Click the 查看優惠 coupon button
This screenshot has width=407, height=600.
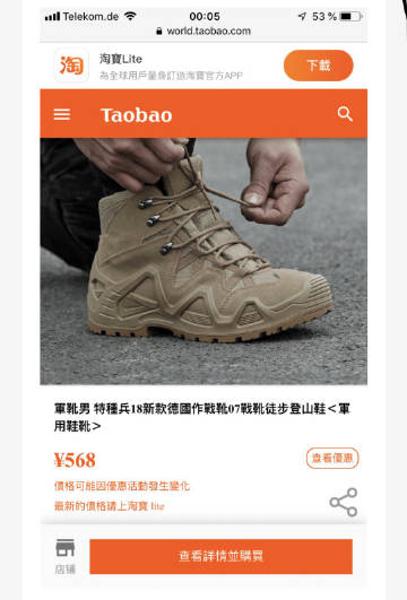pos(332,458)
